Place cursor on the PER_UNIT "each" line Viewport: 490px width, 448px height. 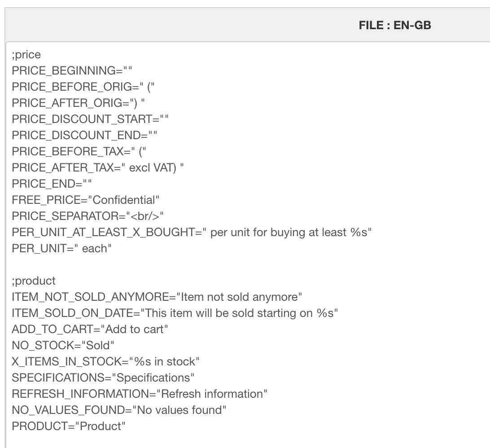(x=61, y=249)
